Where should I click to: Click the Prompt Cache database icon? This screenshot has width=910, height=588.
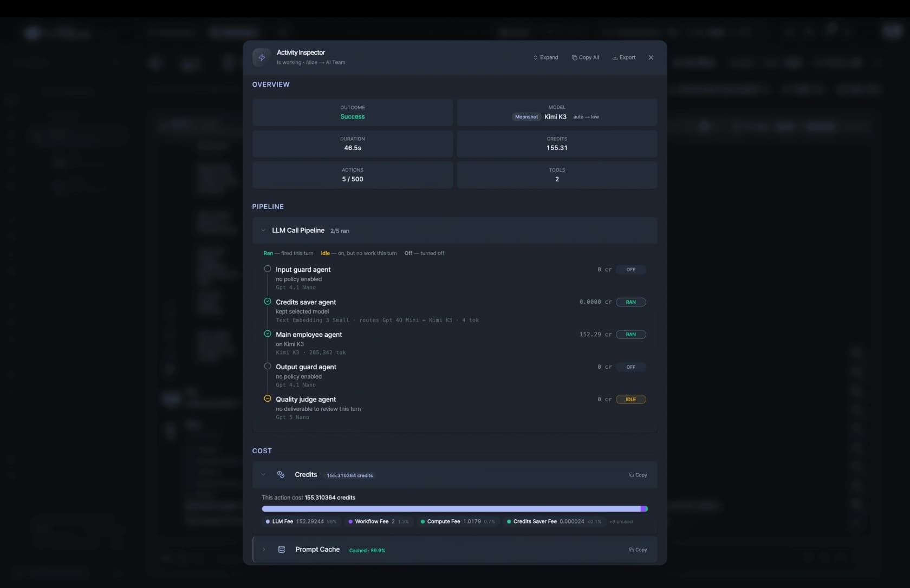point(282,550)
